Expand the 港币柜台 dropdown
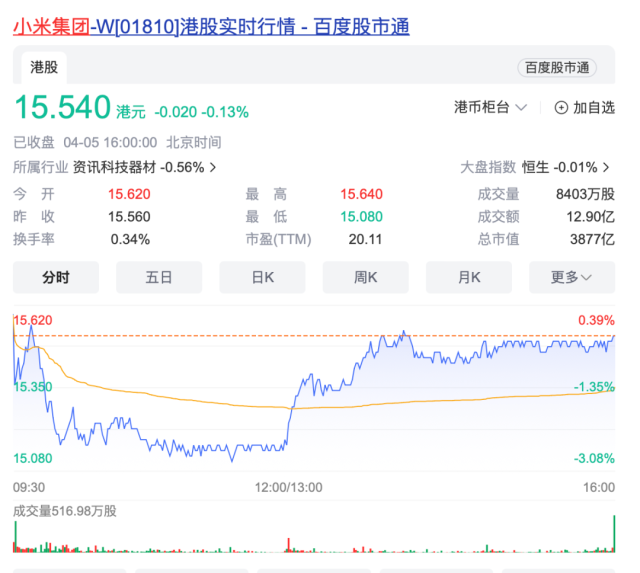 pyautogui.click(x=490, y=108)
